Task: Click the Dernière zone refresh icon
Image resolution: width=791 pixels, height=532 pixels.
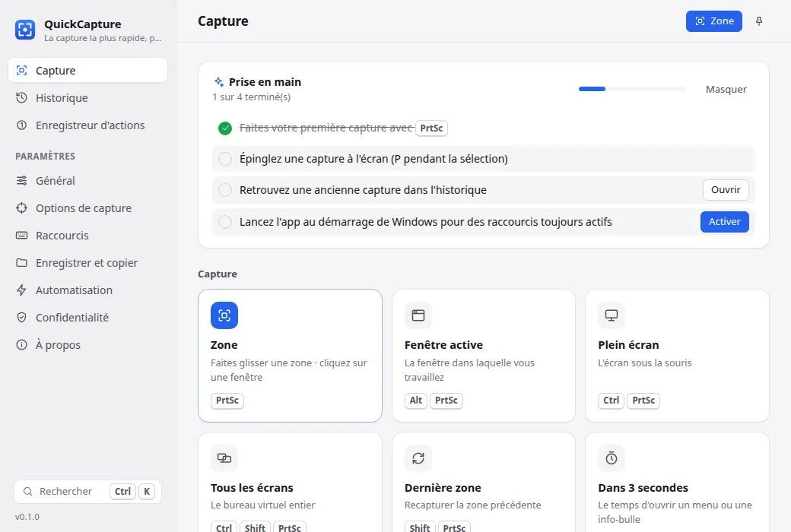Action: click(x=418, y=458)
